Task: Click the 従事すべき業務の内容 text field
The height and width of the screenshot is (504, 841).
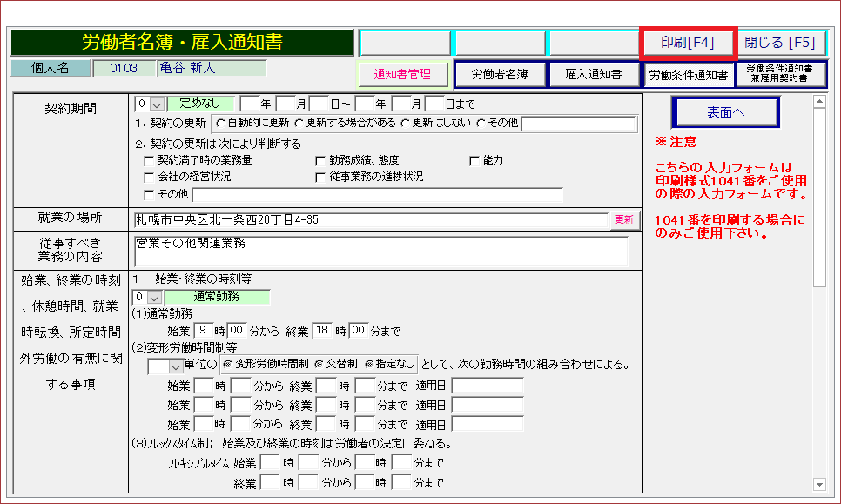Action: pyautogui.click(x=380, y=251)
